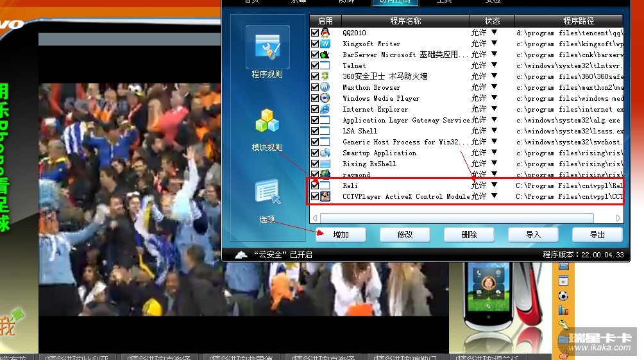The height and width of the screenshot is (360, 644).
Task: Click the thumbs-up hand sidebar icon
Action: click(x=563, y=354)
